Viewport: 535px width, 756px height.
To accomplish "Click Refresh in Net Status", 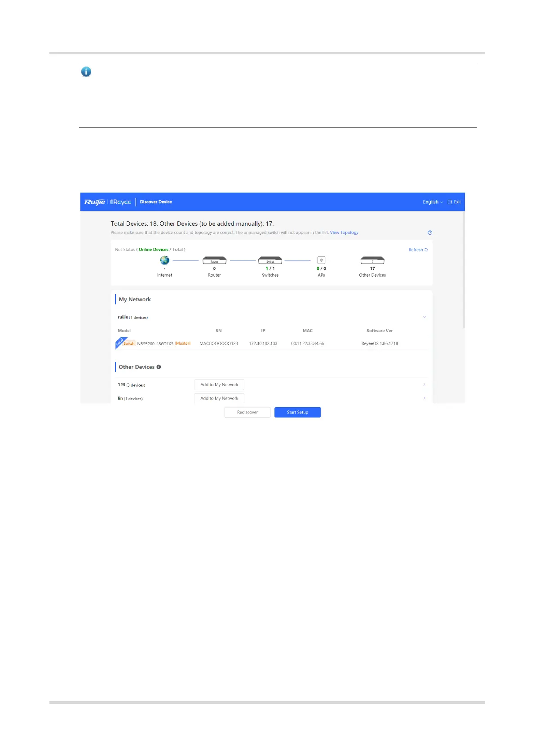I will pyautogui.click(x=418, y=250).
